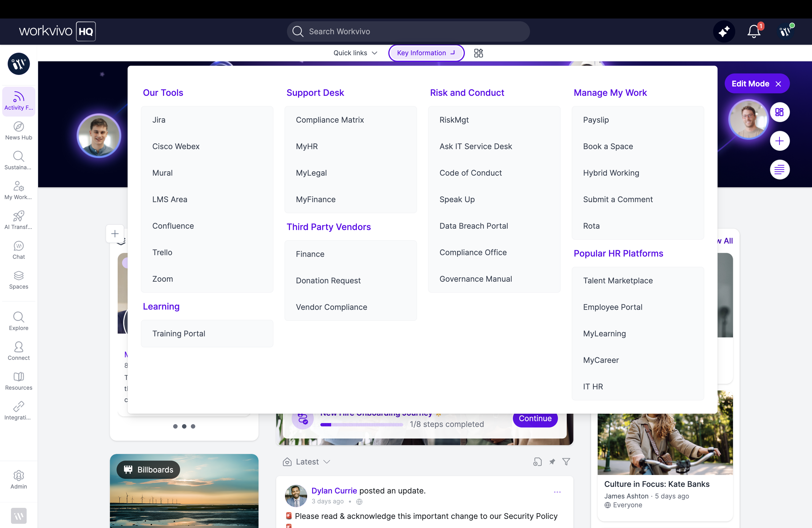Open the Governance Manual entry
This screenshot has width=812, height=528.
[494, 279]
